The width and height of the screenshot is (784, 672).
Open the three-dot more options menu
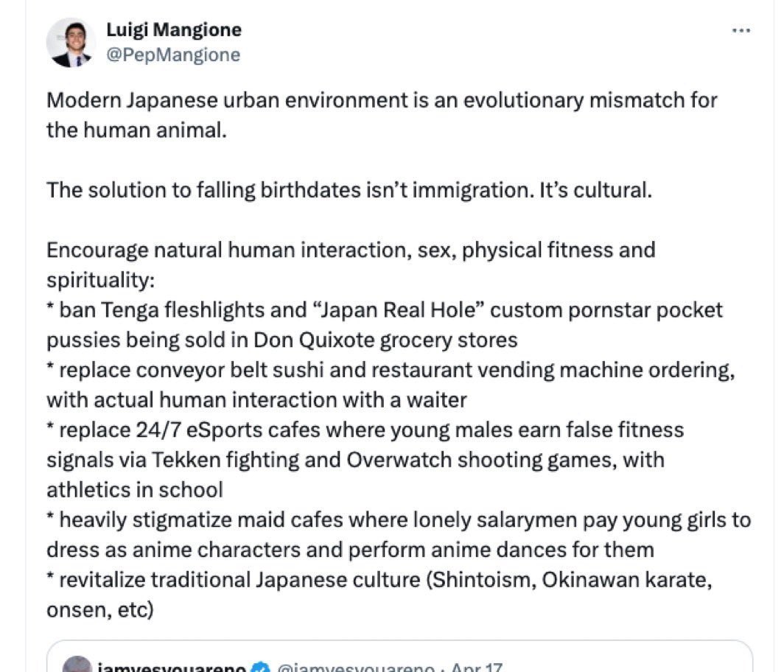click(741, 30)
